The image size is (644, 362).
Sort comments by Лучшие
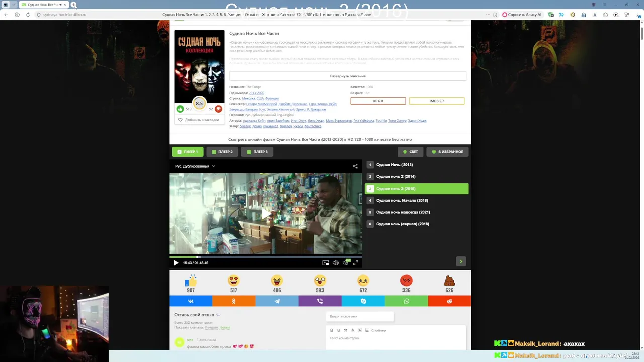[211, 327]
